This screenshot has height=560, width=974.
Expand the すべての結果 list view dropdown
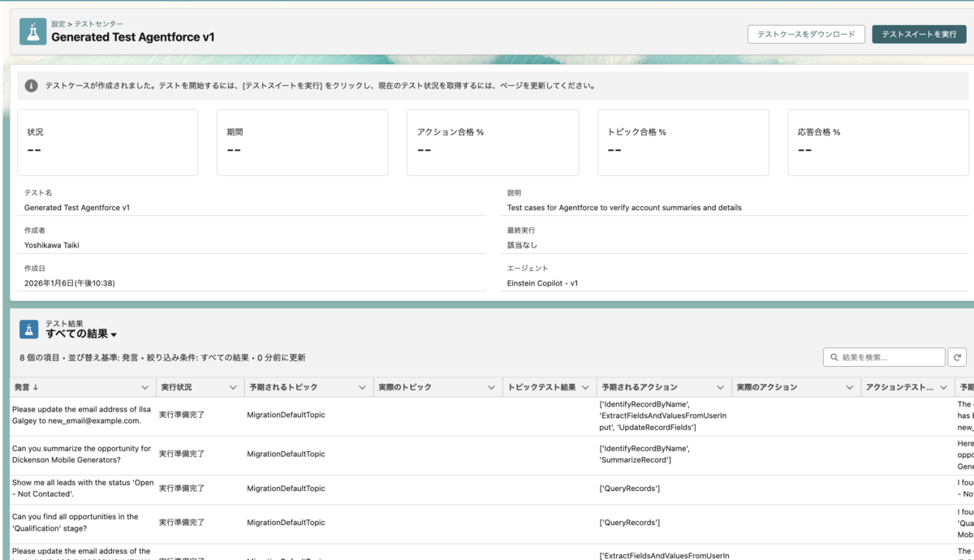click(x=114, y=334)
